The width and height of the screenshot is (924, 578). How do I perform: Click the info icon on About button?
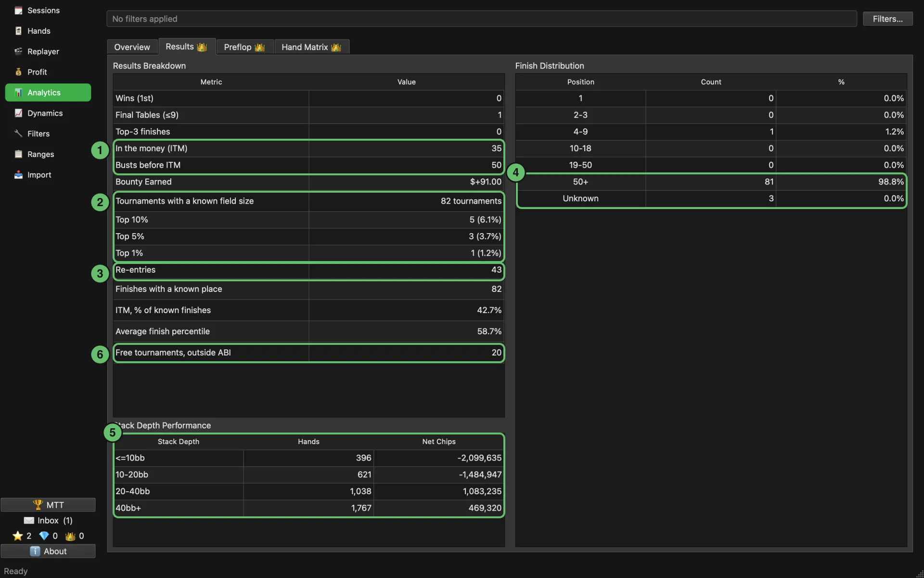tap(35, 552)
